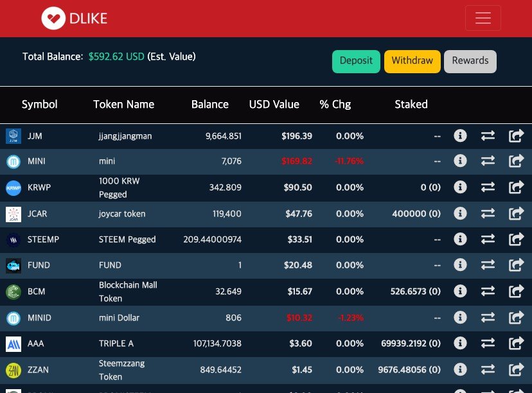The width and height of the screenshot is (532, 393).
Task: Click transfer arrows icon for JJM
Action: [x=488, y=136]
